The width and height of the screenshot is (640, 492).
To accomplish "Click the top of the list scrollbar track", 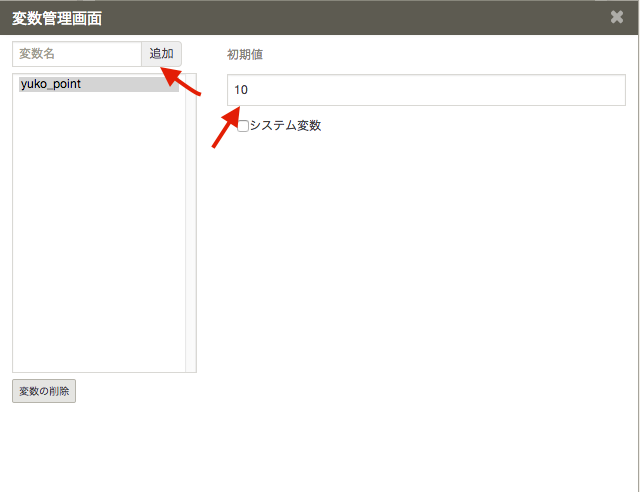I will tap(191, 80).
